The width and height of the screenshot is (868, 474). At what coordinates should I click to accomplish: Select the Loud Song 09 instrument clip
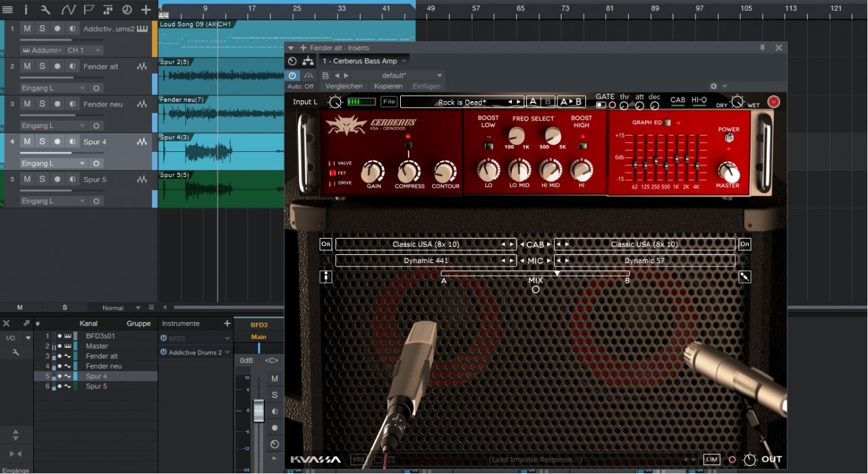pos(287,39)
